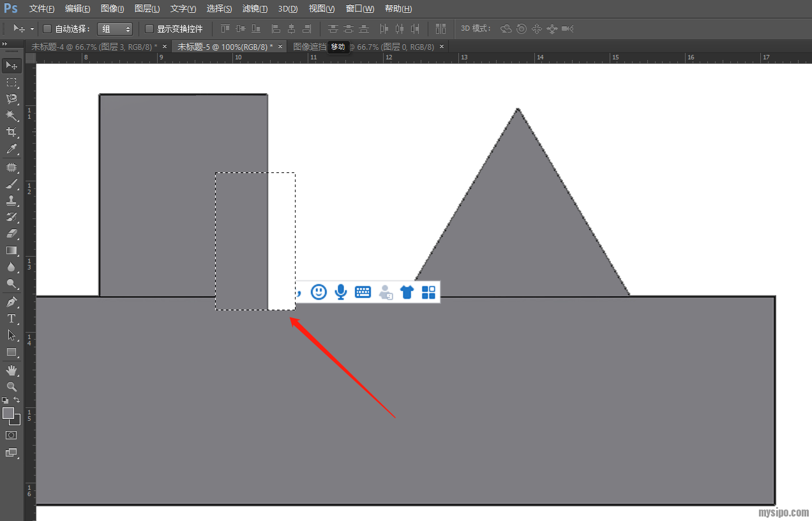Click the microphone icon in floating input bar
Viewport: 812px width, 521px height.
click(x=341, y=292)
